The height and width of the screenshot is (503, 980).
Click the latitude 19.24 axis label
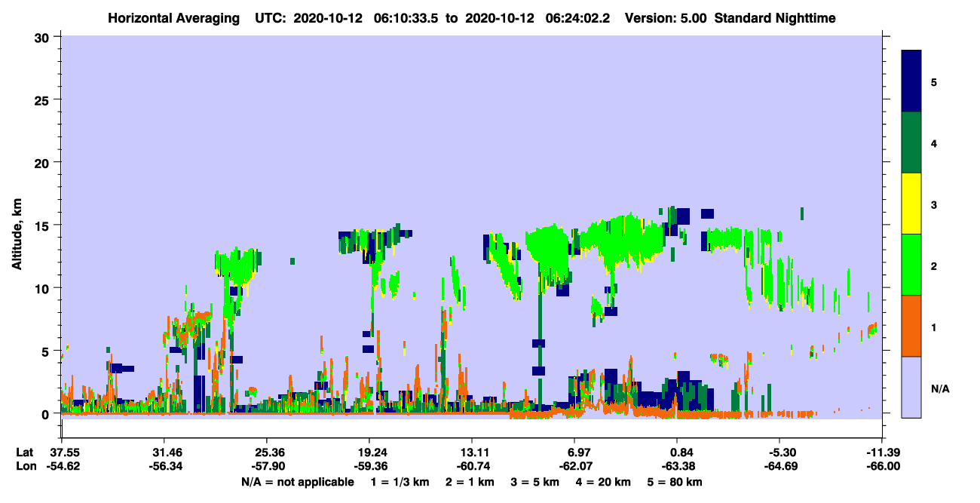[x=369, y=452]
